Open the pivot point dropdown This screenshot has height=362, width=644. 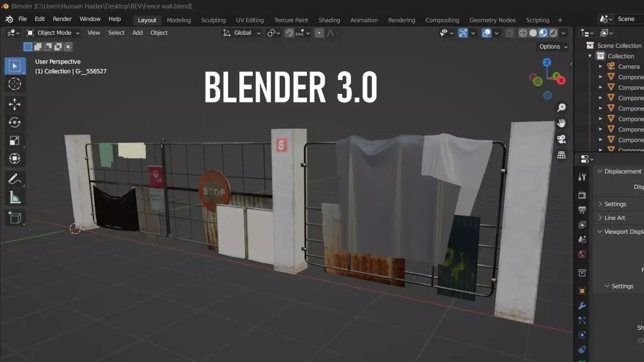tap(274, 33)
